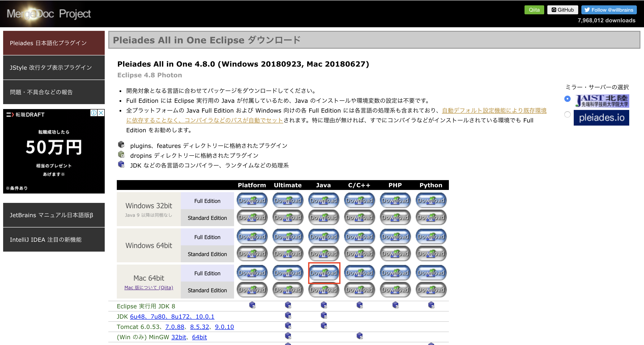Click the ad info icon

pyautogui.click(x=94, y=113)
